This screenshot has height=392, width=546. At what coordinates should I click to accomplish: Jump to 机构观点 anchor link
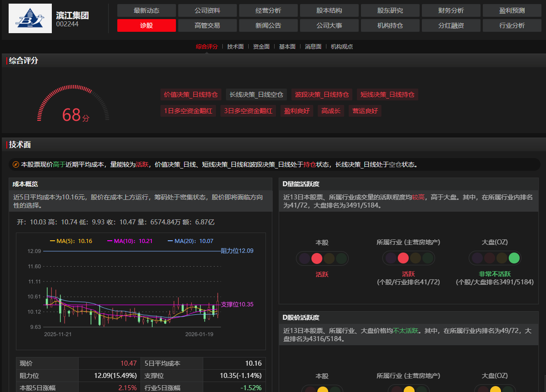(342, 46)
